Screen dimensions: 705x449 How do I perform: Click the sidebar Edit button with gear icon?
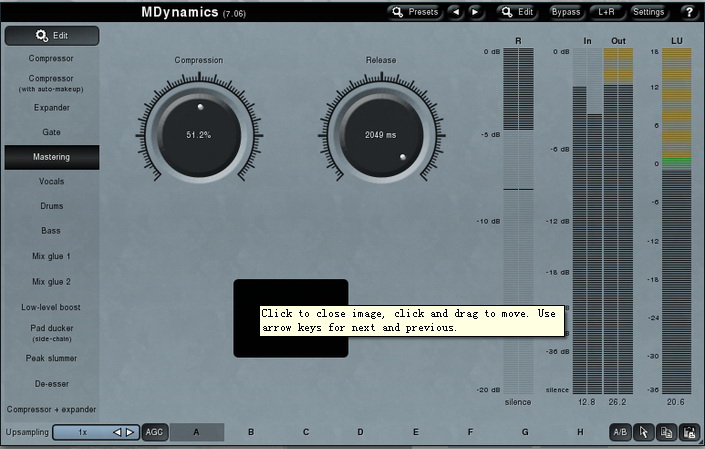coord(52,36)
